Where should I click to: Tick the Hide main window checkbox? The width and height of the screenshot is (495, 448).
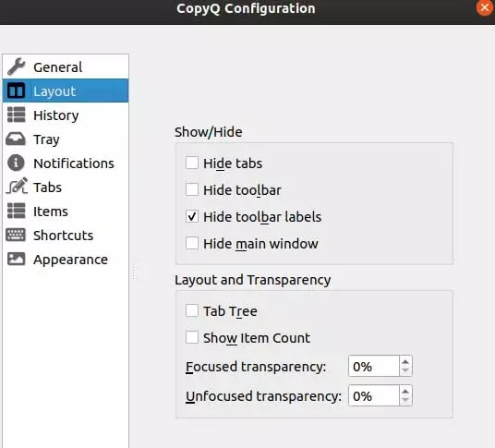coord(192,244)
